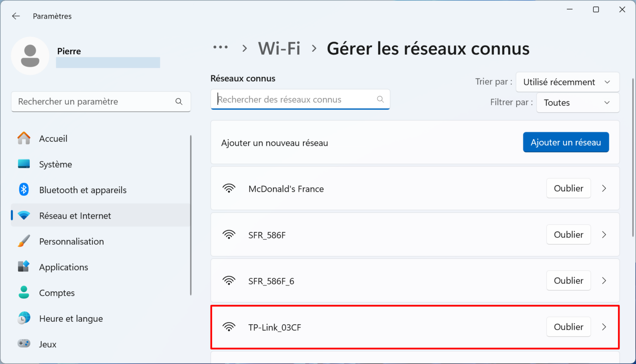The image size is (636, 364).
Task: Select the Accueil home icon
Action: (24, 138)
